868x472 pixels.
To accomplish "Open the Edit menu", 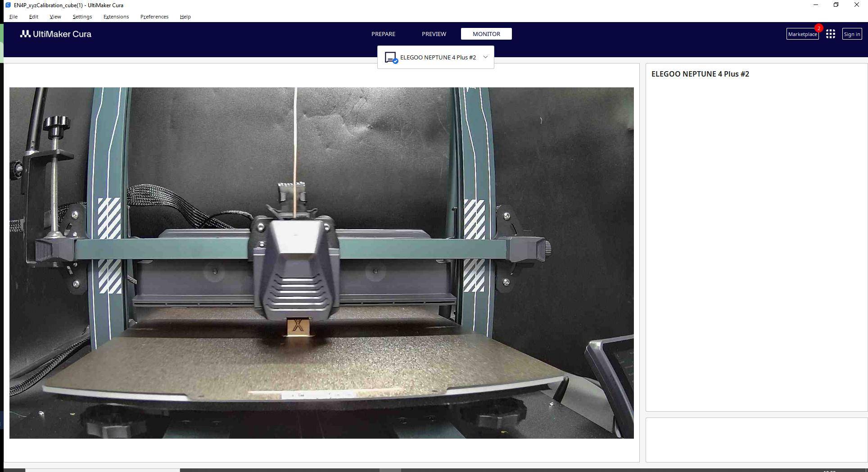I will click(x=34, y=17).
